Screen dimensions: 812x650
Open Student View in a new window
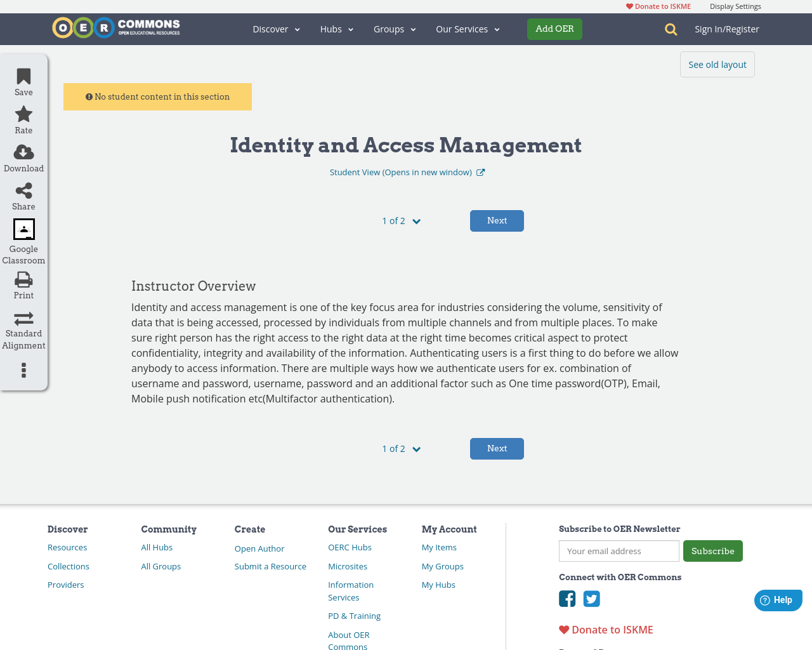coord(406,171)
